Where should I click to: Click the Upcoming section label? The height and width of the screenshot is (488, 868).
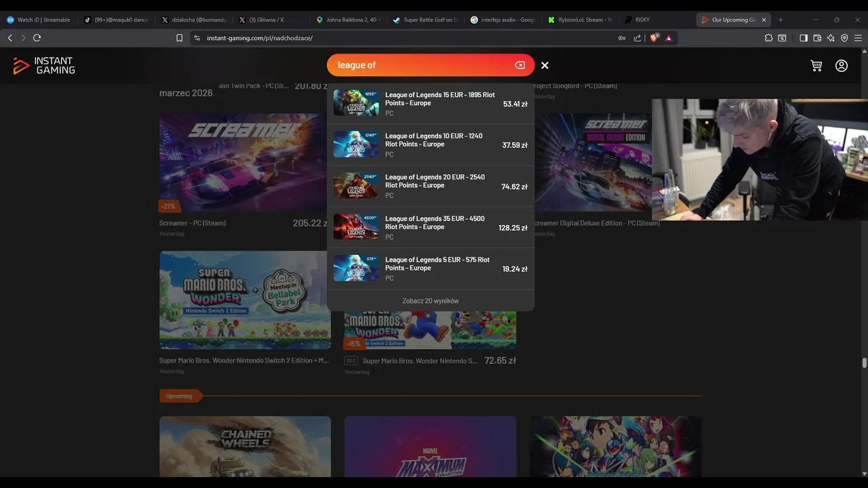[x=180, y=396]
